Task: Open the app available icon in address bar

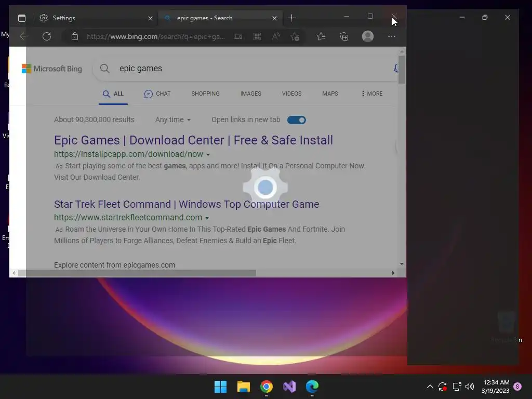Action: click(x=238, y=36)
